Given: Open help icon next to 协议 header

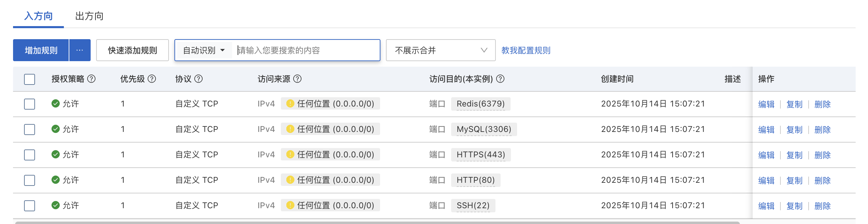Looking at the screenshot, I should 198,79.
